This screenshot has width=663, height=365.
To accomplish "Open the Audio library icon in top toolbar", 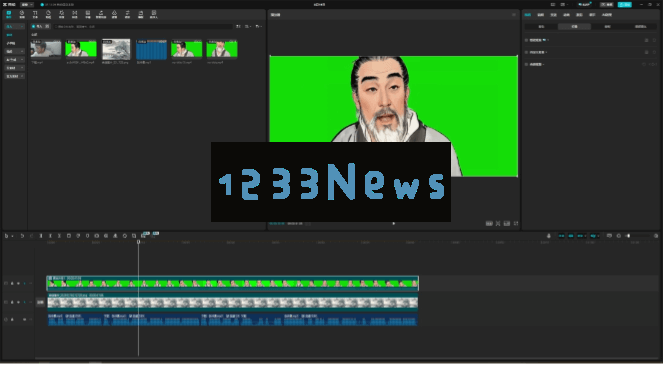I will [22, 14].
